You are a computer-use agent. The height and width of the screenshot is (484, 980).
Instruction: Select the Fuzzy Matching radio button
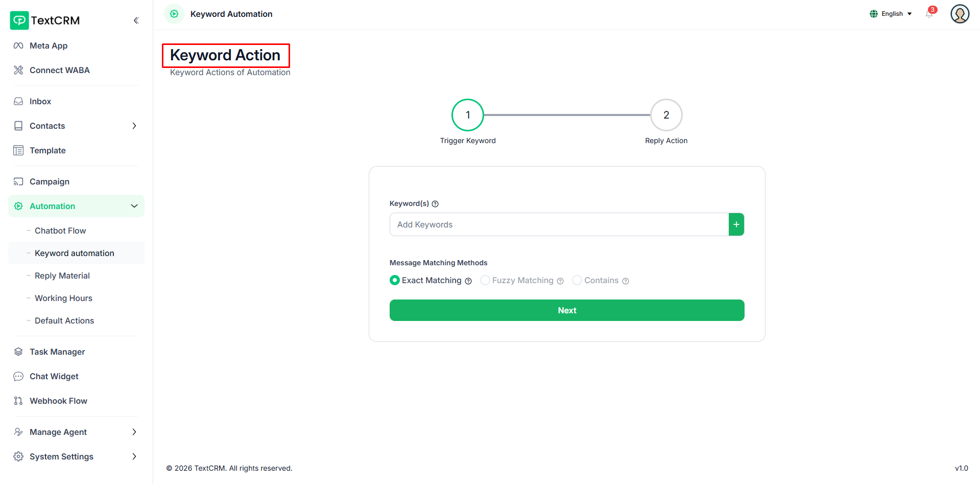tap(485, 280)
